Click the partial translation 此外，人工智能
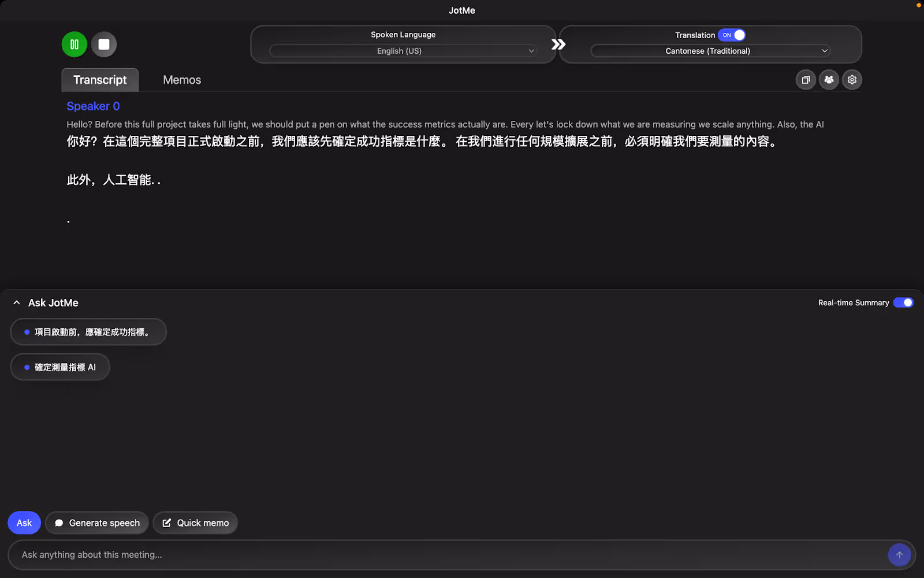This screenshot has height=578, width=924. point(113,180)
